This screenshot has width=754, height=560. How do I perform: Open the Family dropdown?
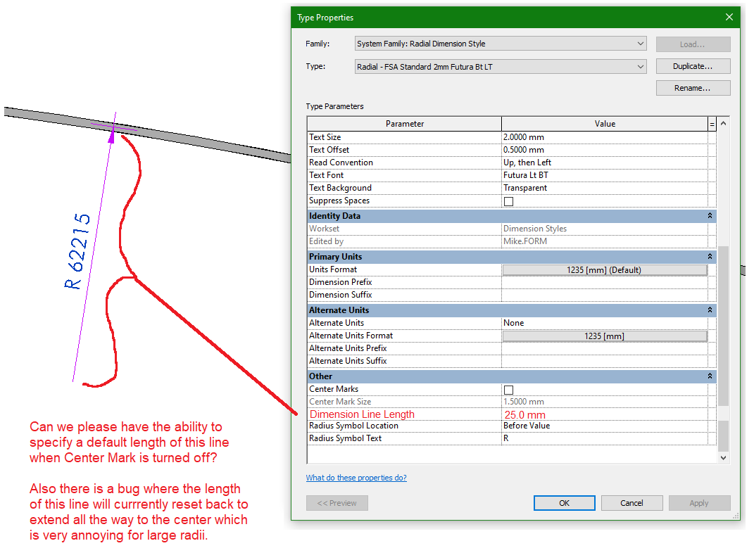[x=641, y=43]
